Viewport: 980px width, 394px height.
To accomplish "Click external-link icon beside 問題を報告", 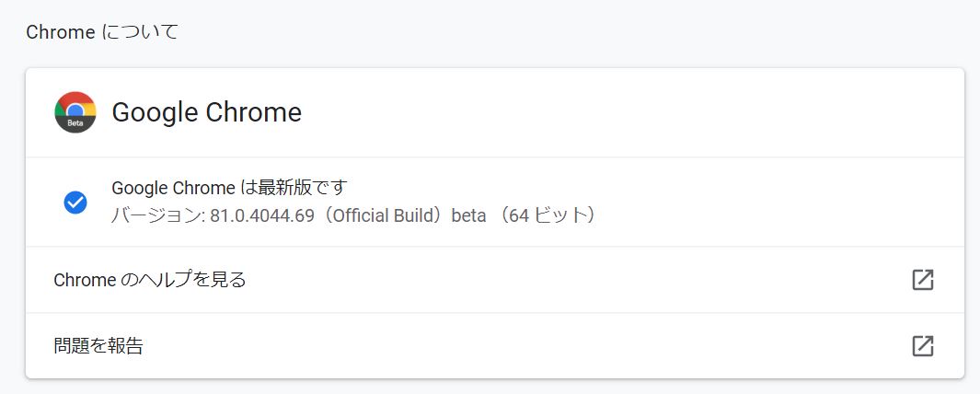I will point(923,346).
